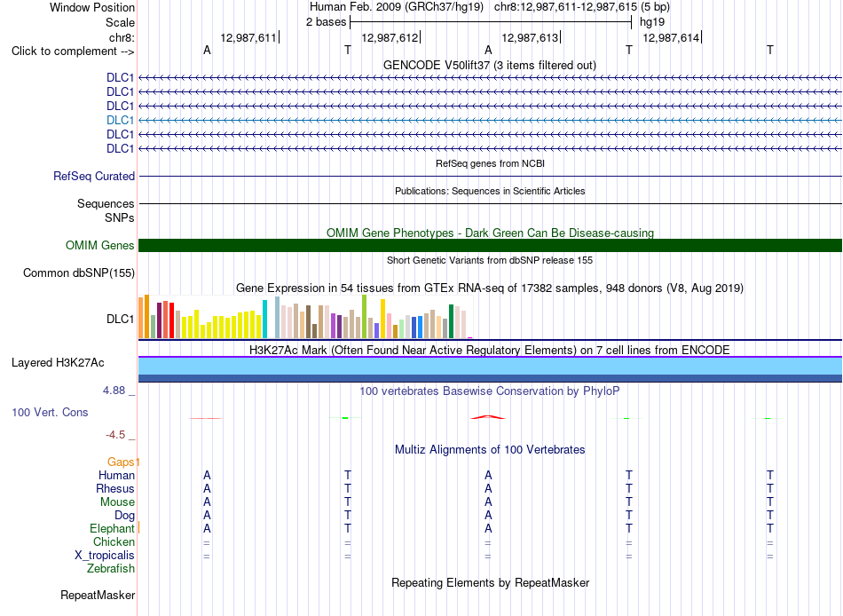Image resolution: width=843 pixels, height=616 pixels.
Task: Click the orange 'Gaps' label
Action: pos(121,462)
